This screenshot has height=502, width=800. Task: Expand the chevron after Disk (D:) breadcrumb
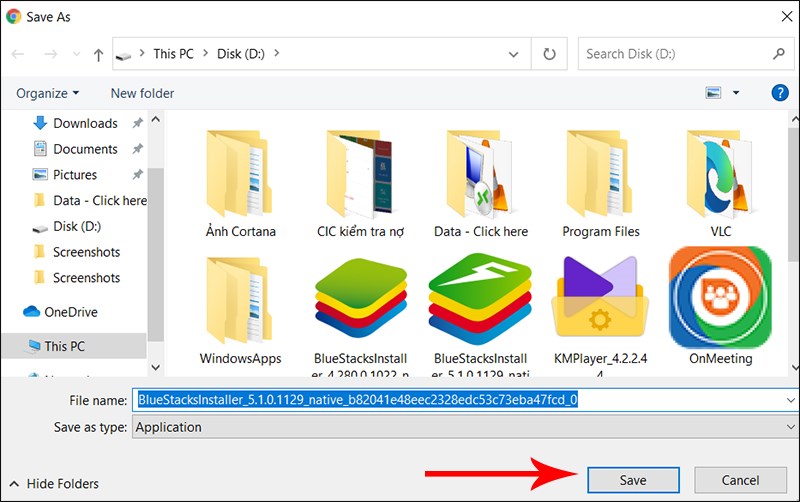[x=277, y=53]
